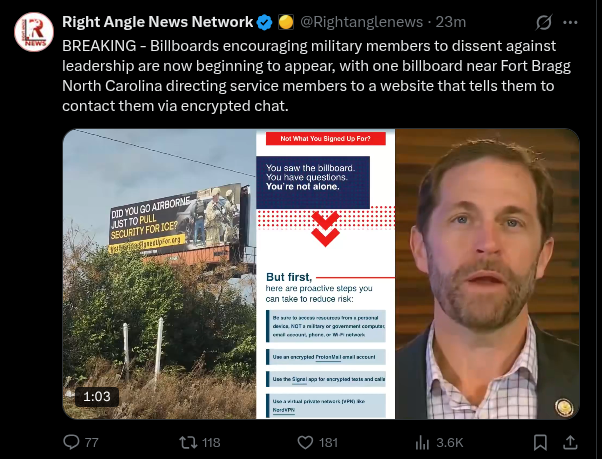602x459 pixels.
Task: Click the 181 likes count
Action: coord(328,442)
